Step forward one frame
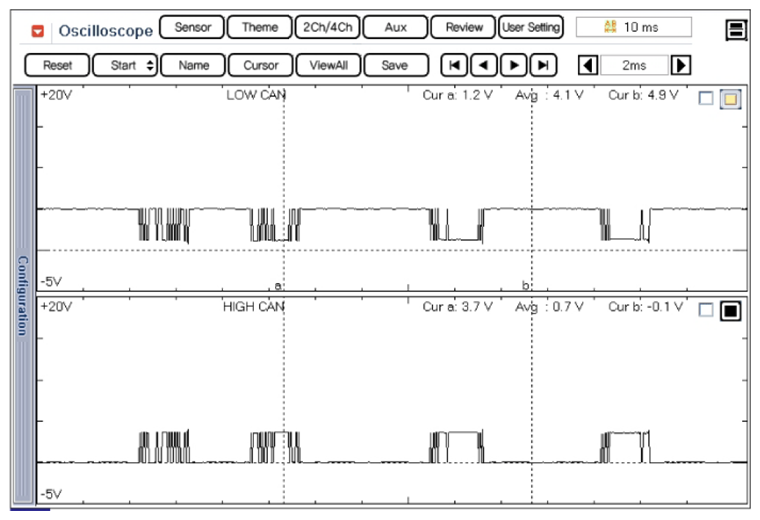This screenshot has width=760, height=520. click(514, 65)
